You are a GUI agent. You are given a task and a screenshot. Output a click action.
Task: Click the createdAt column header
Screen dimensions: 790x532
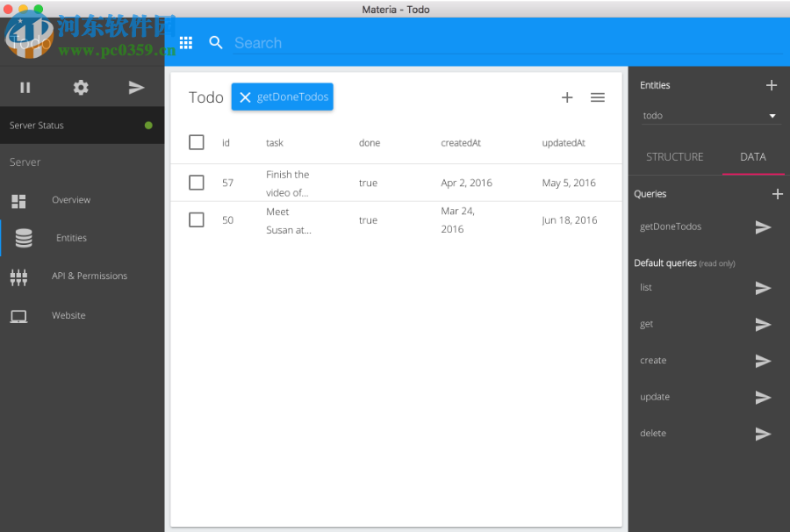[461, 142]
